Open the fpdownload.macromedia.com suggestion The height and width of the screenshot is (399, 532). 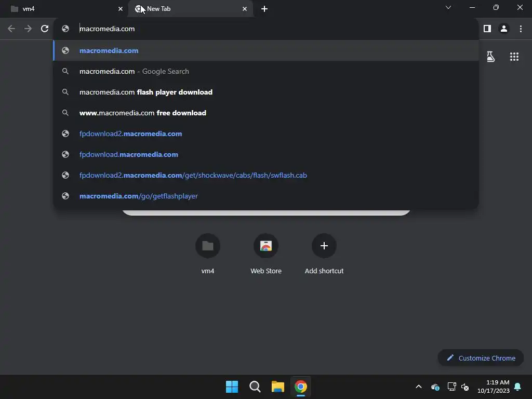tap(266, 154)
